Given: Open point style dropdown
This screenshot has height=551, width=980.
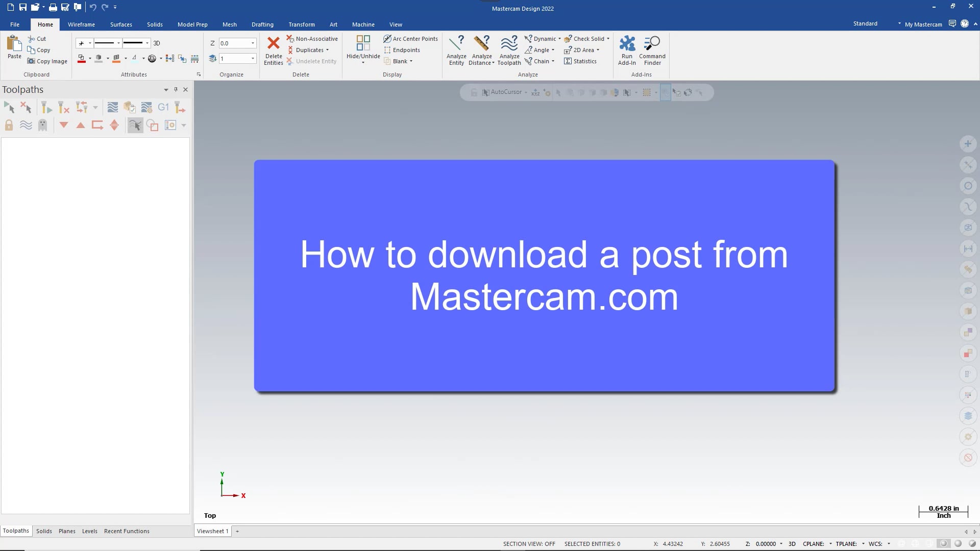Looking at the screenshot, I should point(90,43).
